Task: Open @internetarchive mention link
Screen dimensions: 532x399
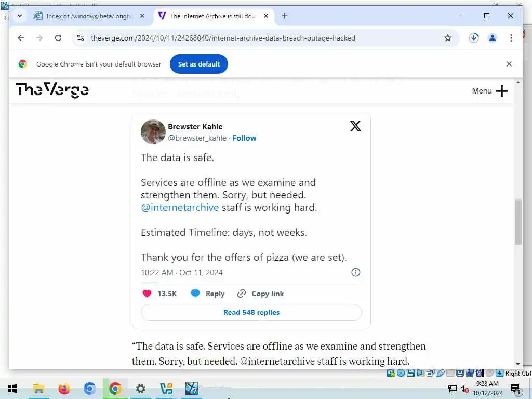Action: [180, 207]
